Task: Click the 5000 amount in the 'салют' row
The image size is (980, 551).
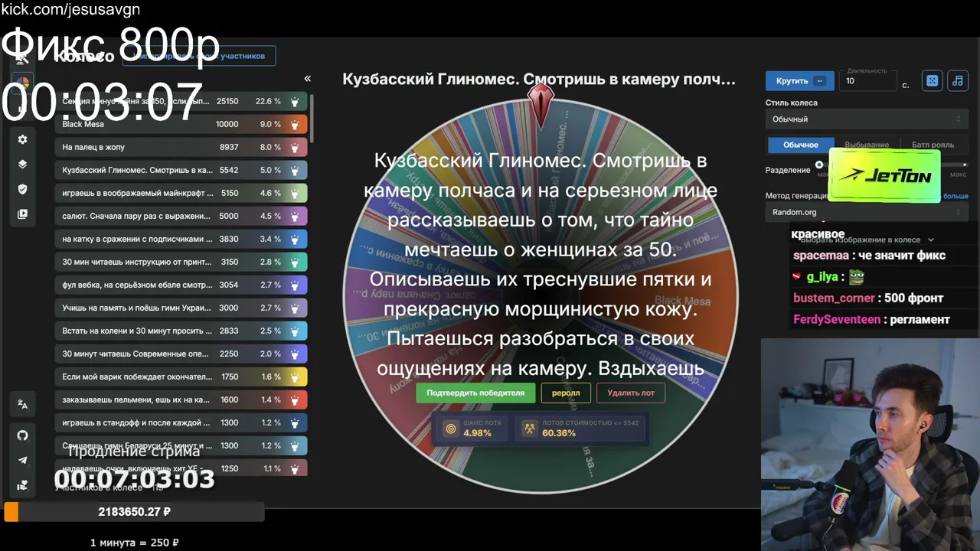Action: point(229,216)
